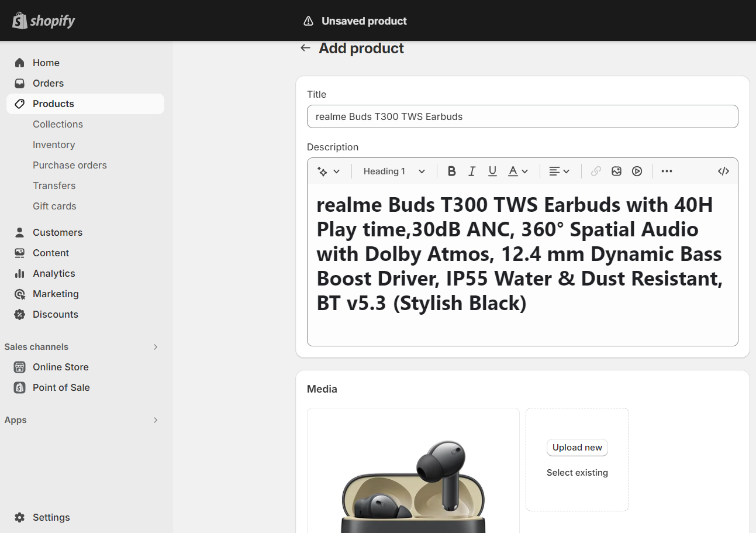
Task: Click the earbuds product image thumbnail
Action: (x=413, y=470)
